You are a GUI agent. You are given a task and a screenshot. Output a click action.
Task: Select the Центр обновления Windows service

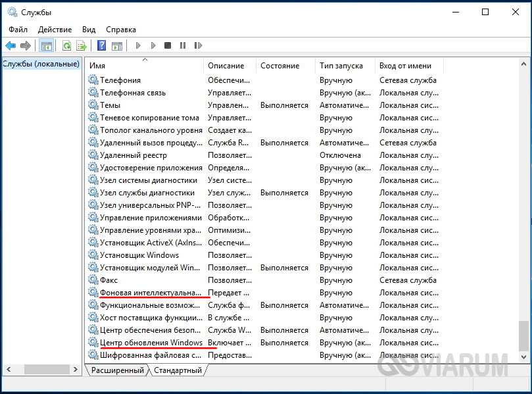click(151, 343)
